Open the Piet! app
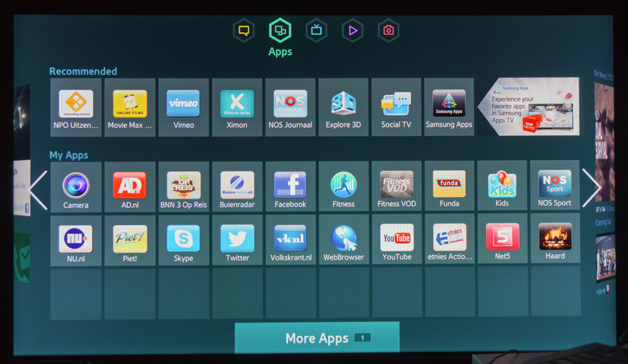Screen dimensions: 628x364 coord(130,241)
